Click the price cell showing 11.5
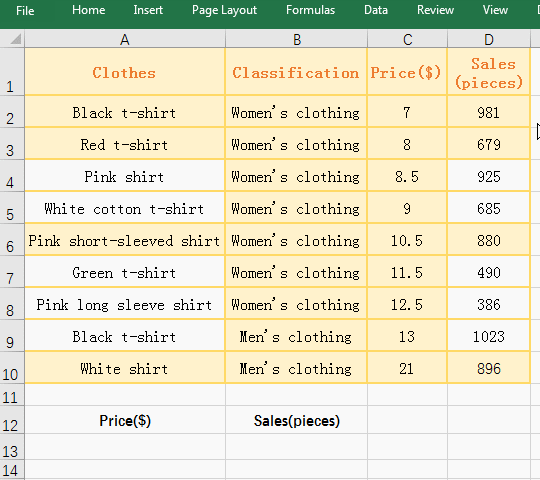This screenshot has height=480, width=540. (x=407, y=272)
